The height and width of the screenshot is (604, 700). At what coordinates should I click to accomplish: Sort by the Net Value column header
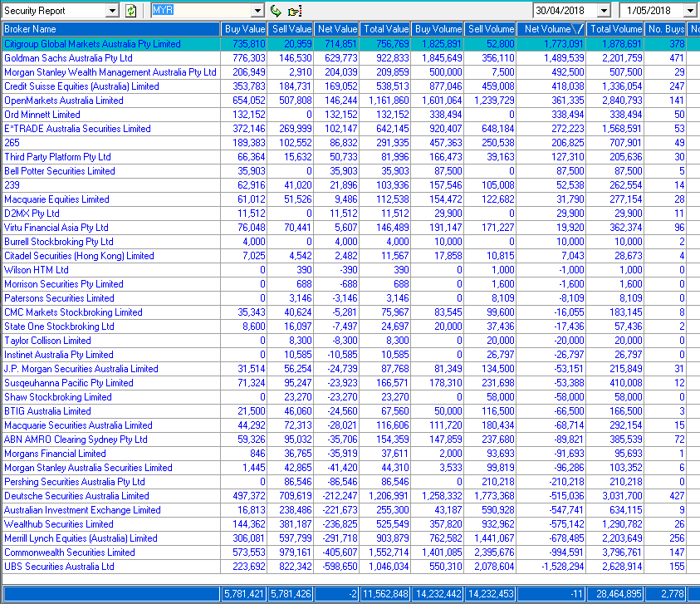pos(336,29)
